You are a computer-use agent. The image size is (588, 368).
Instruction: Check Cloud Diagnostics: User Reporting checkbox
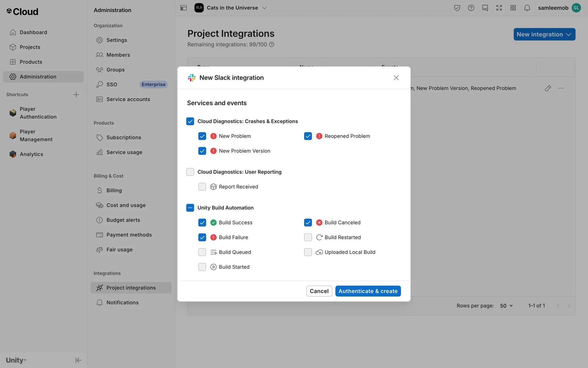point(190,172)
